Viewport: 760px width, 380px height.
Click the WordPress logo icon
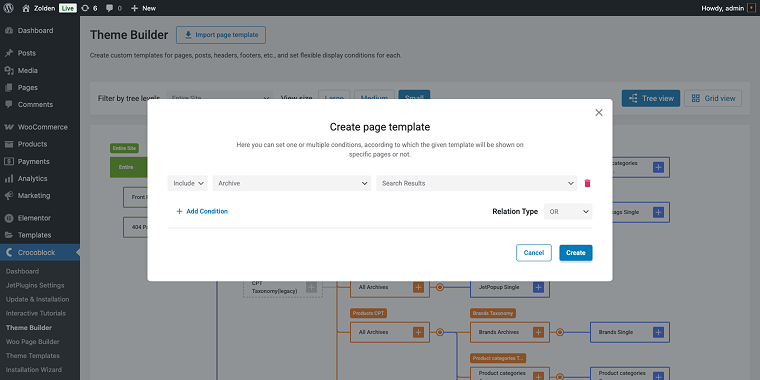coord(9,8)
